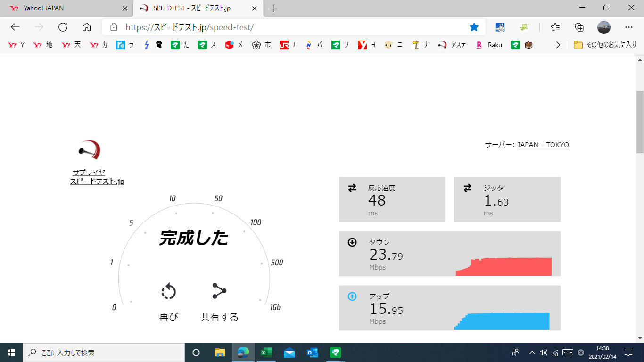Click the upload arrow icon in アップ panel
The width and height of the screenshot is (644, 362).
(352, 296)
